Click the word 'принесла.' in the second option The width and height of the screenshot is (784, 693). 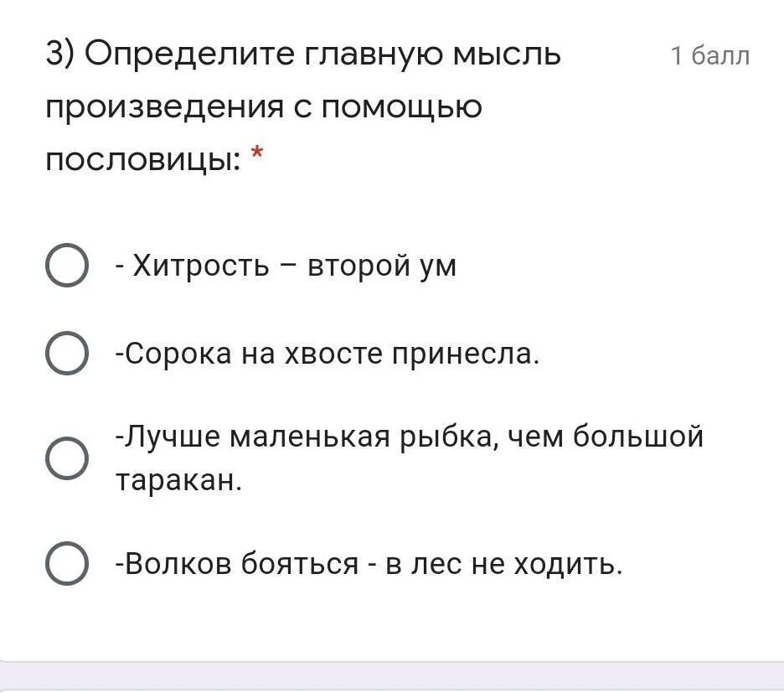tap(466, 355)
